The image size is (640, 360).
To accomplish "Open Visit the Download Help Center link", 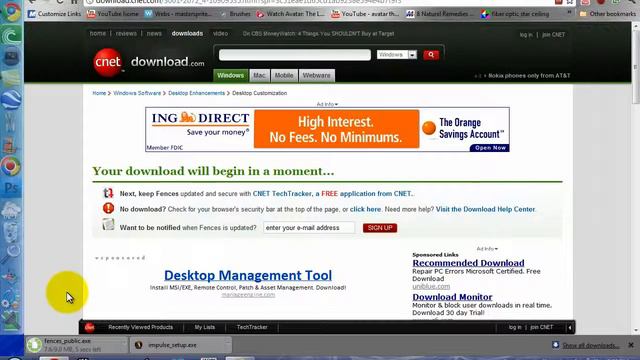I will [485, 209].
